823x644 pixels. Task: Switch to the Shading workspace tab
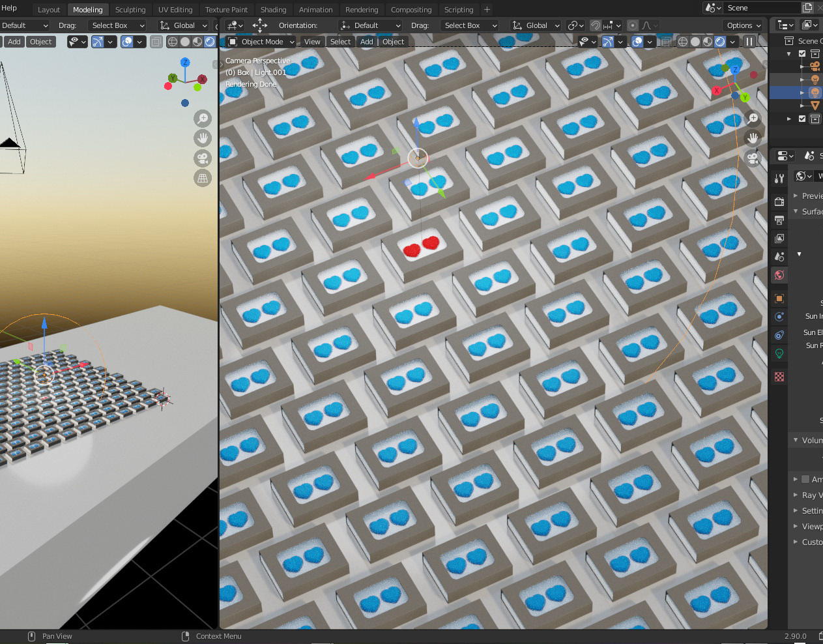click(273, 10)
